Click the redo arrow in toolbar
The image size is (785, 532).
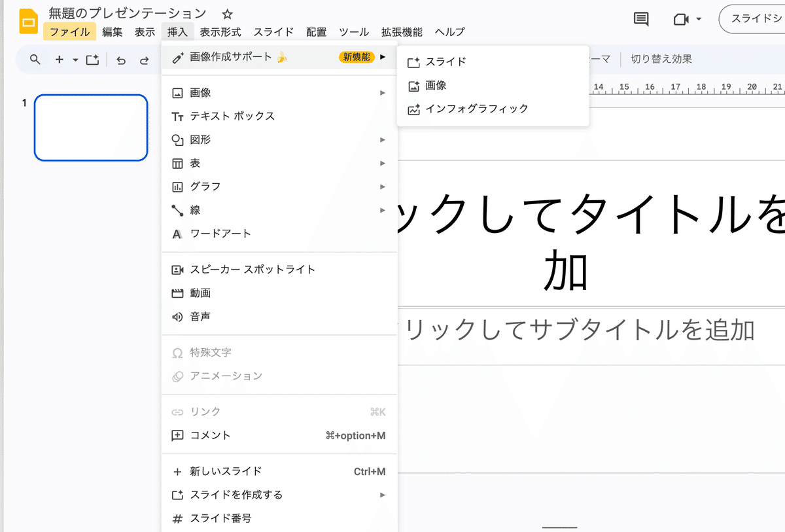pos(144,60)
